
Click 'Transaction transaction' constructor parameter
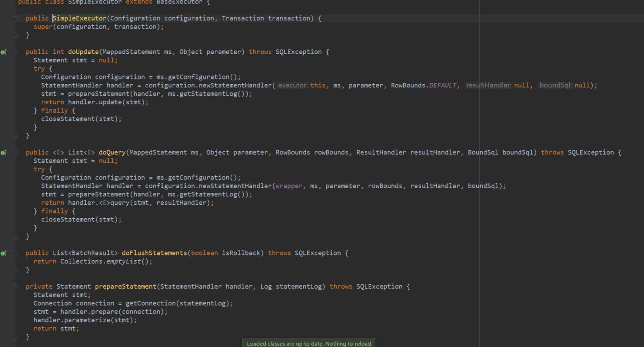[x=266, y=18]
